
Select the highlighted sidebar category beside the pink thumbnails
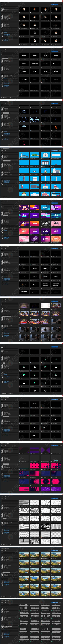pos(6,216)
